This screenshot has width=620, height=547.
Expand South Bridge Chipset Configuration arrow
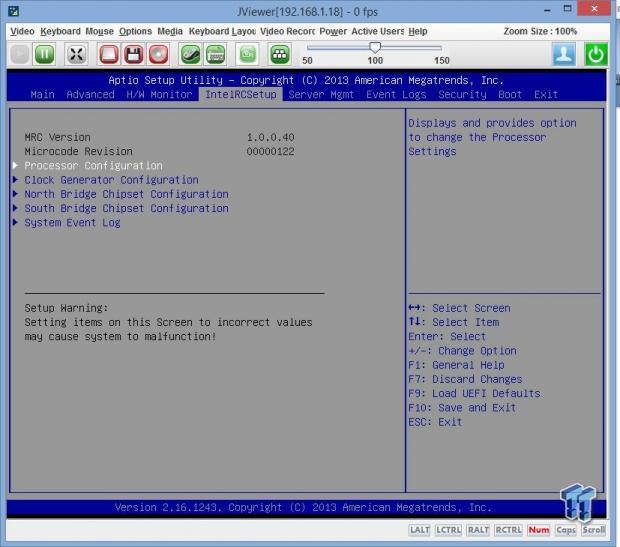(x=15, y=208)
